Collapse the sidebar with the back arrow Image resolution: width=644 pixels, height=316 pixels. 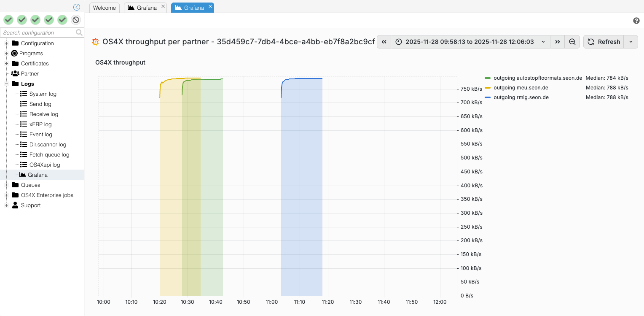(76, 7)
